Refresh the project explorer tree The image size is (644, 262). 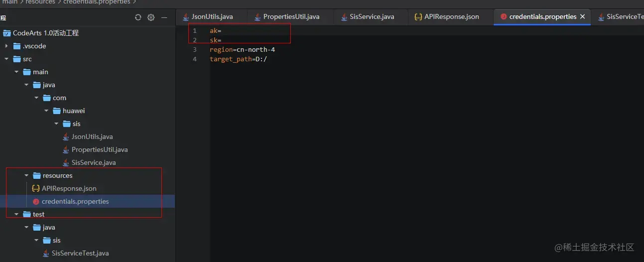coord(138,17)
